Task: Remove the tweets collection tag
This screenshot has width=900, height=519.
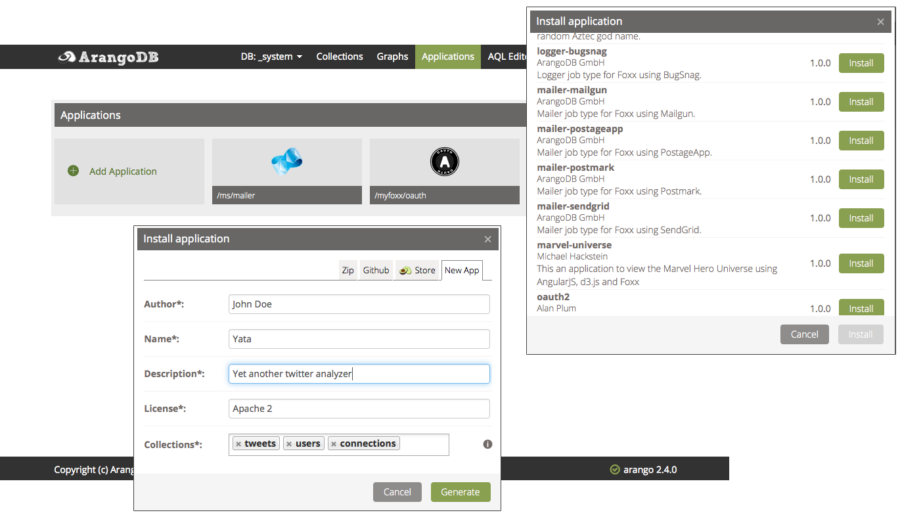Action: pos(238,444)
